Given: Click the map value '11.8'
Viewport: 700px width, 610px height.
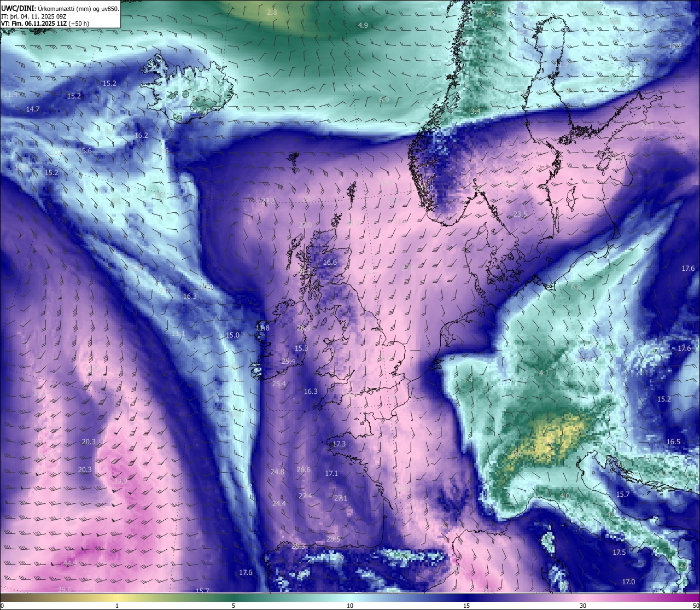Looking at the screenshot, I should pos(262,328).
